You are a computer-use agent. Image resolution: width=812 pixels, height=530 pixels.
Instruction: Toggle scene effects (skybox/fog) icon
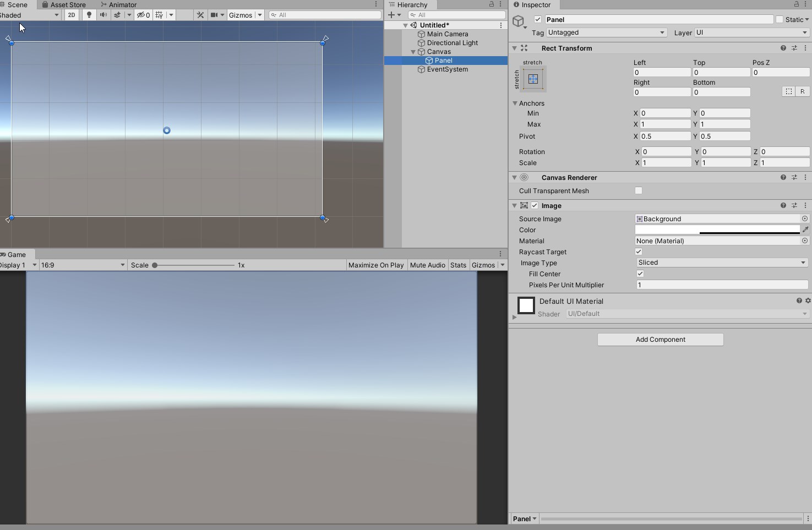point(117,15)
